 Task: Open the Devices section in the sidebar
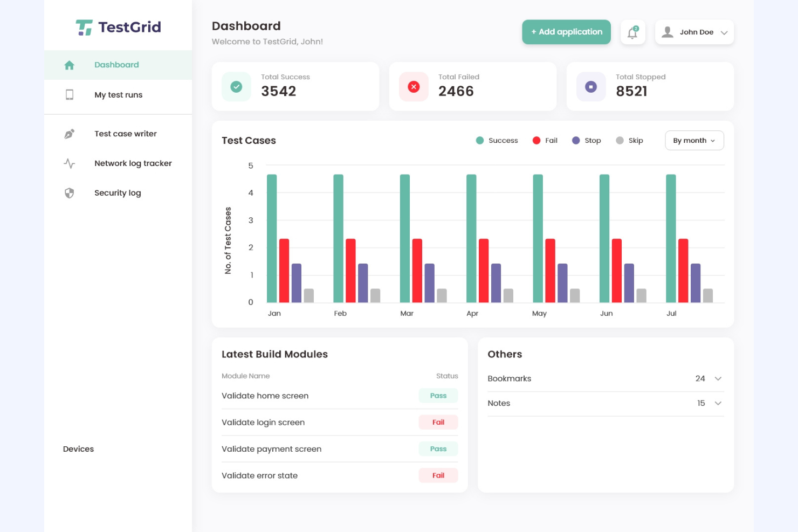78,448
